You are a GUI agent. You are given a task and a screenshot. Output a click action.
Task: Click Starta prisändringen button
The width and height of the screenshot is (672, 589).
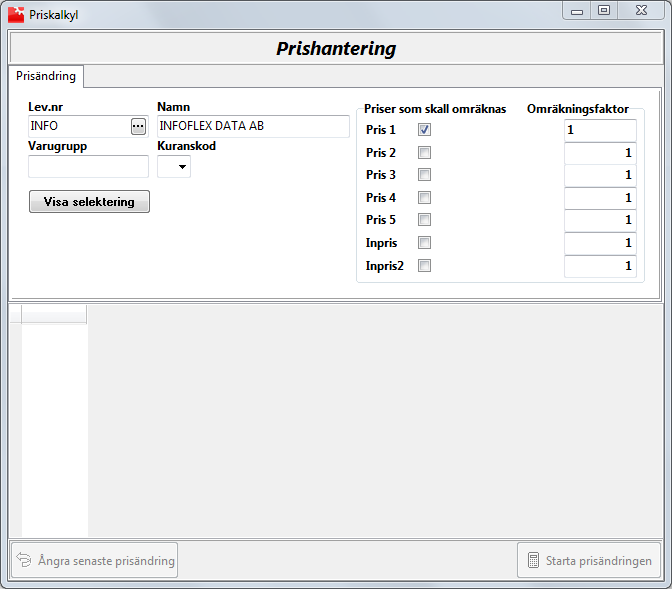[589, 560]
